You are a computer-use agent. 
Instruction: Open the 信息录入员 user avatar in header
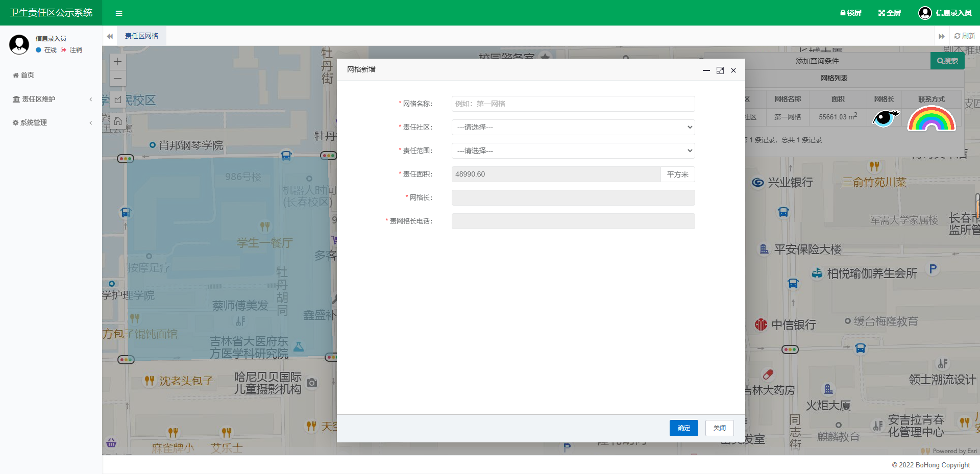coord(925,13)
